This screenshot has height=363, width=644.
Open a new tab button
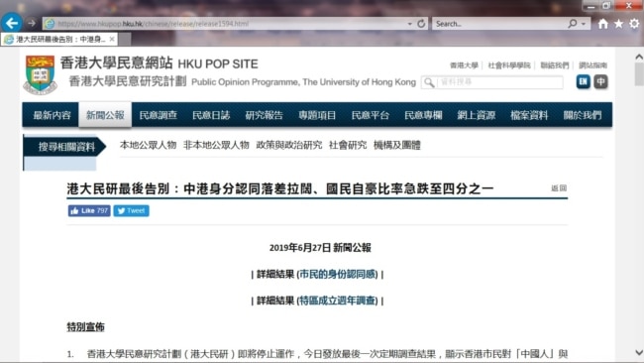[x=125, y=40]
